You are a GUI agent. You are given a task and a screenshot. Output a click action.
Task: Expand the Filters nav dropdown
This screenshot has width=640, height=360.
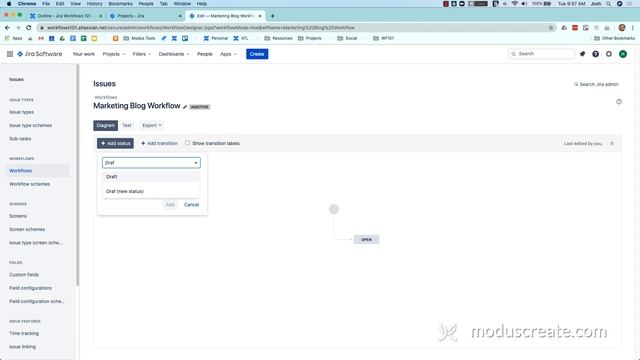tap(142, 54)
